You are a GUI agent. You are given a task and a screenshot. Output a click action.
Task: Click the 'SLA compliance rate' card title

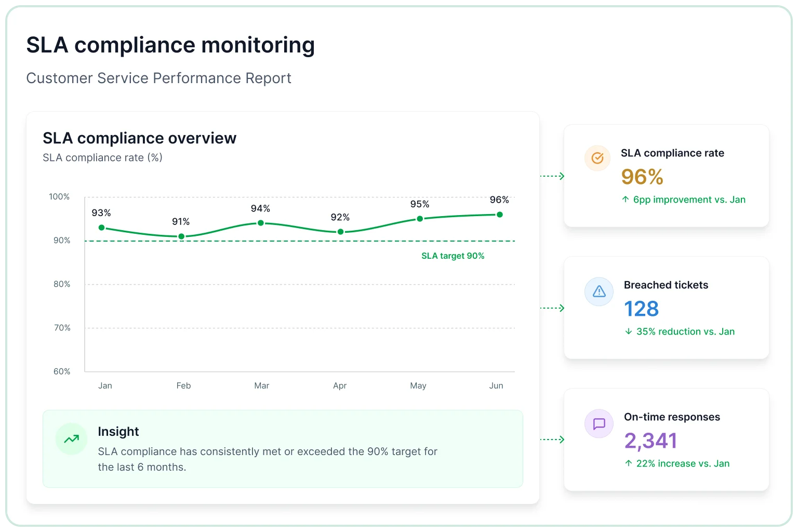point(673,153)
